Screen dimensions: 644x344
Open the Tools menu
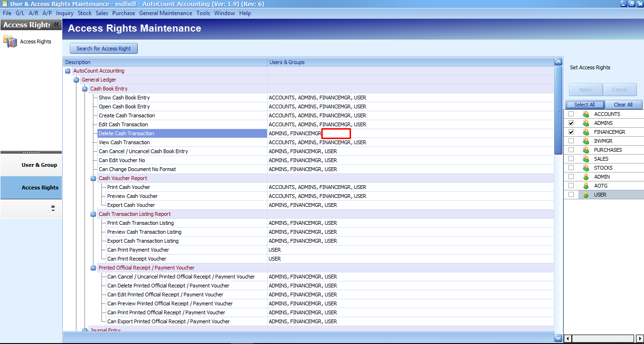click(203, 13)
